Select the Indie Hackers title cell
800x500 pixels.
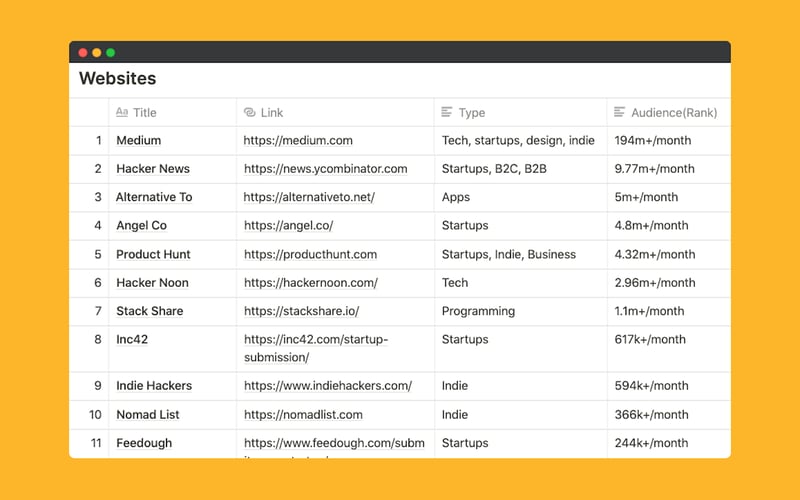tap(172, 386)
